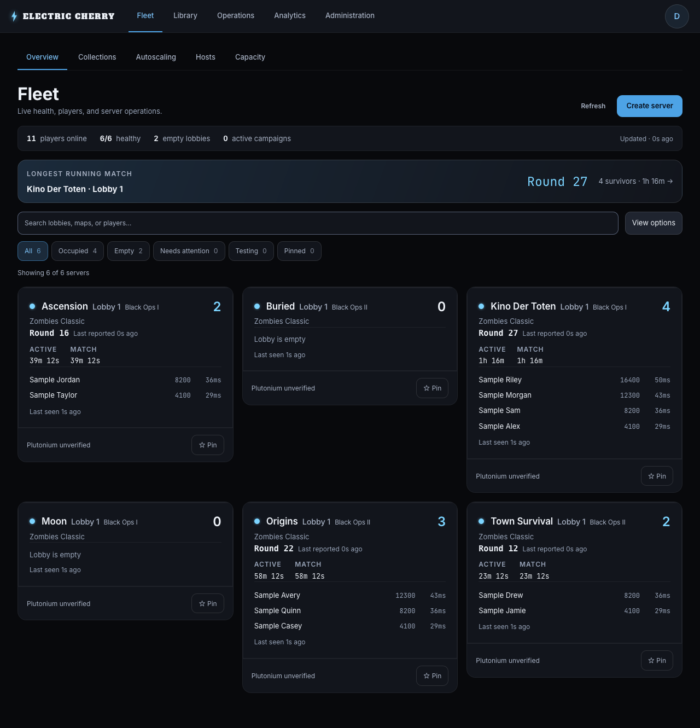The image size is (700, 728).
Task: Select the Testing filter chip
Action: coord(251,251)
